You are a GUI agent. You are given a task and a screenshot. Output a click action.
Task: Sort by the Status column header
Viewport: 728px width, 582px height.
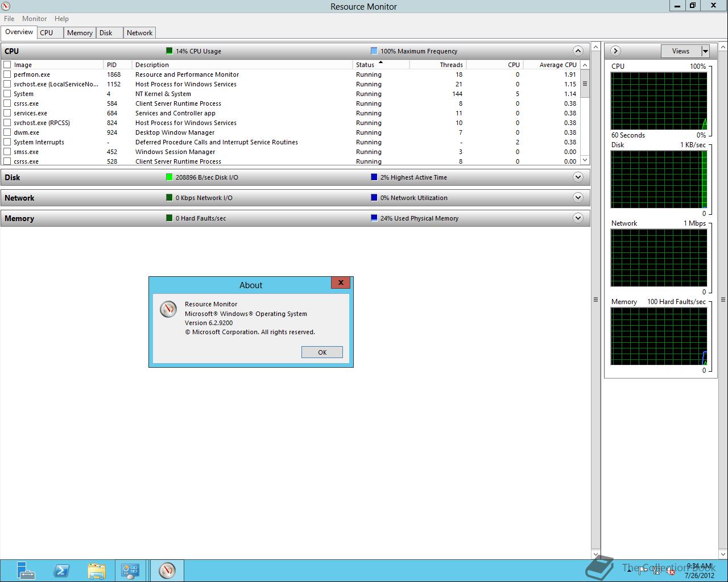point(381,65)
